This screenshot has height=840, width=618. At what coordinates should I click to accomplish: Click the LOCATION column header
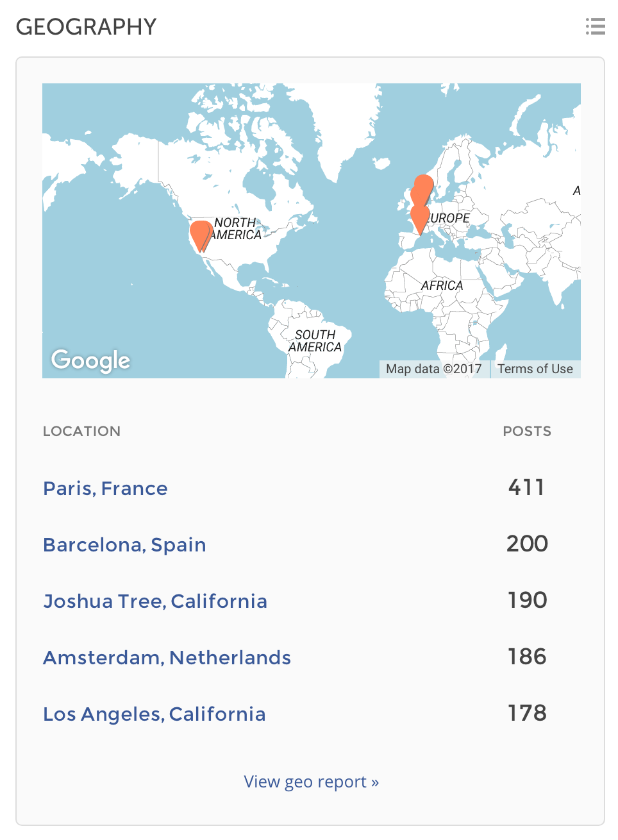pyautogui.click(x=81, y=431)
